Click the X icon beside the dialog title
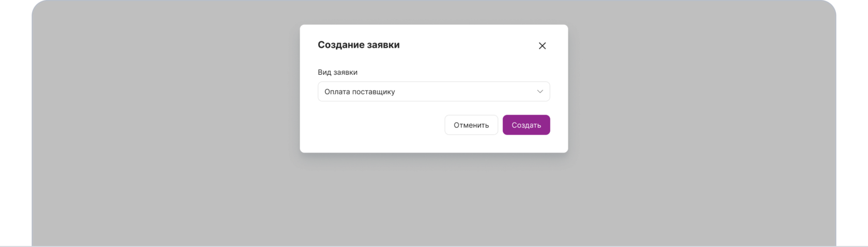Screen dimensions: 868x247 click(x=542, y=46)
